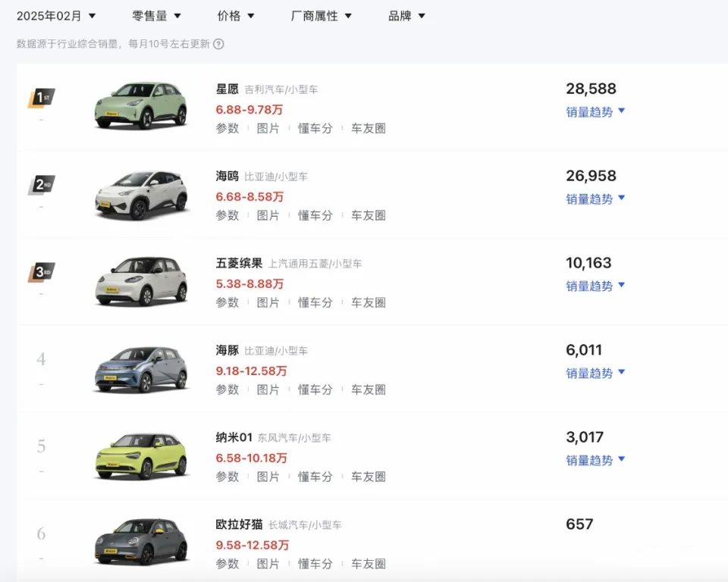Open 车友圈 for 五菱缤果
The width and height of the screenshot is (728, 582).
369,303
